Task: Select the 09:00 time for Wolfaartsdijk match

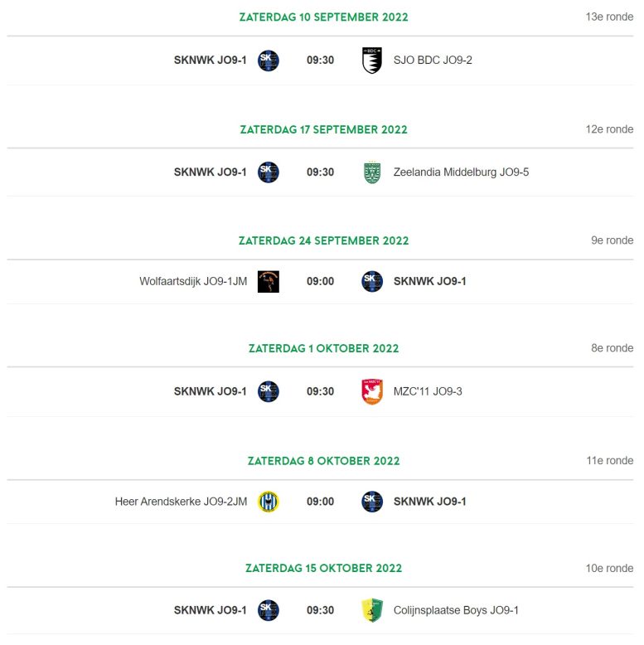Action: pyautogui.click(x=321, y=281)
